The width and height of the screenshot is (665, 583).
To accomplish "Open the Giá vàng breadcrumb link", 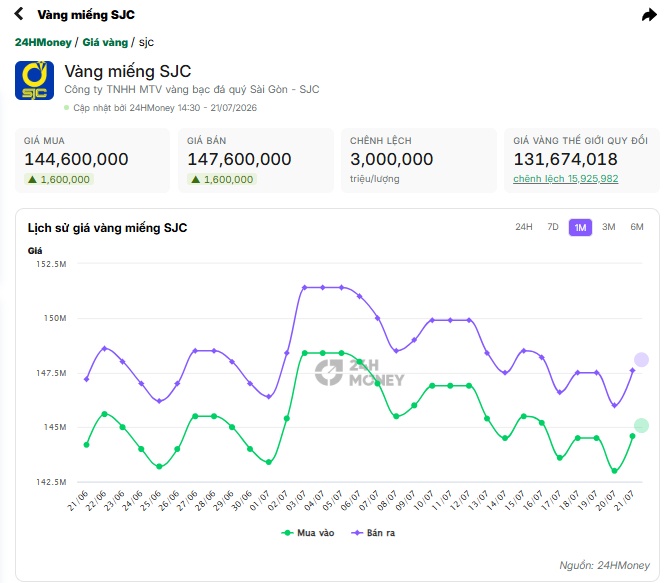I will click(105, 42).
